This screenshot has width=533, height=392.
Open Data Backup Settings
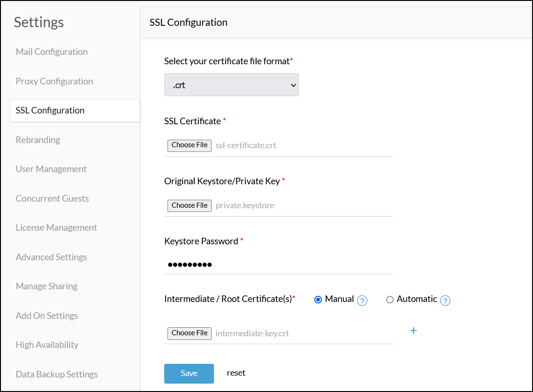pos(57,374)
